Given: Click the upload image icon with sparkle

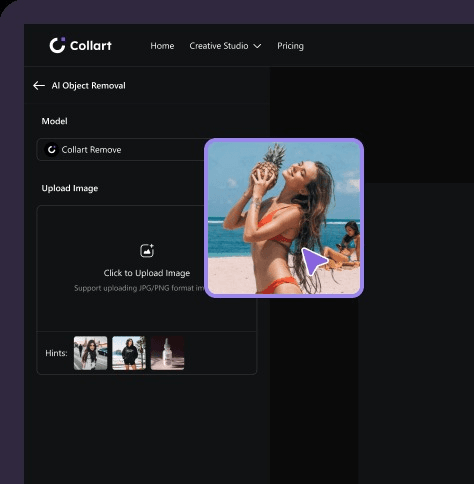Looking at the screenshot, I should [x=147, y=251].
